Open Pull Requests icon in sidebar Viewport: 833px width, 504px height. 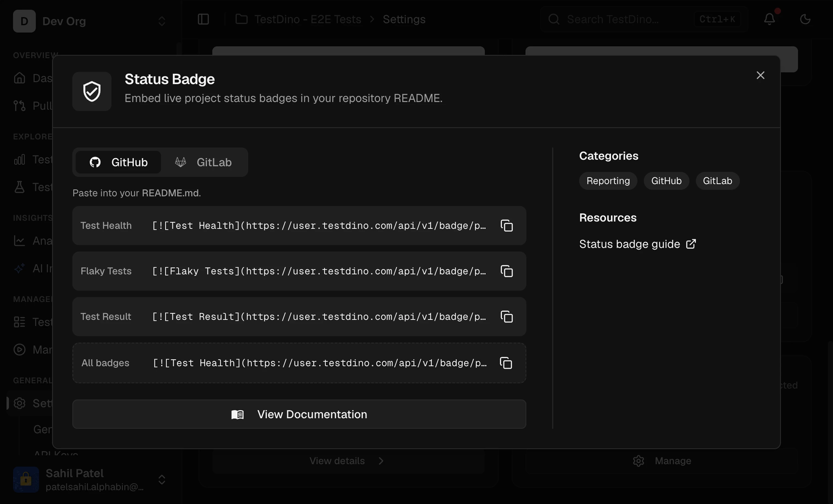[x=20, y=106]
